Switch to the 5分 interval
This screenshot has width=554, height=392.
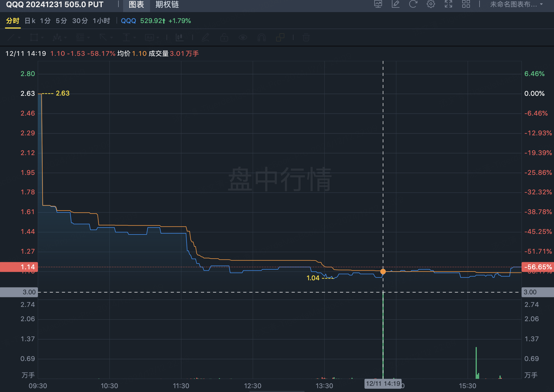coord(61,21)
